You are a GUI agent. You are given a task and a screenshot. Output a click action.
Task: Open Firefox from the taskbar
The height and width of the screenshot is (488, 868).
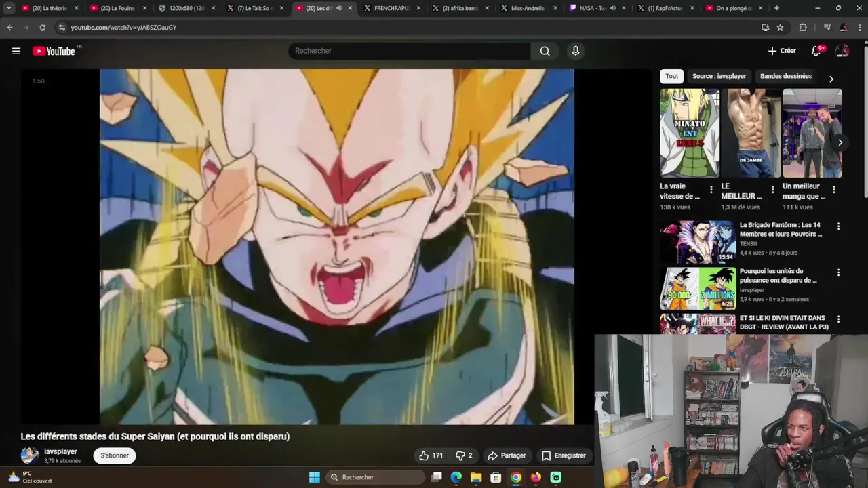click(536, 477)
